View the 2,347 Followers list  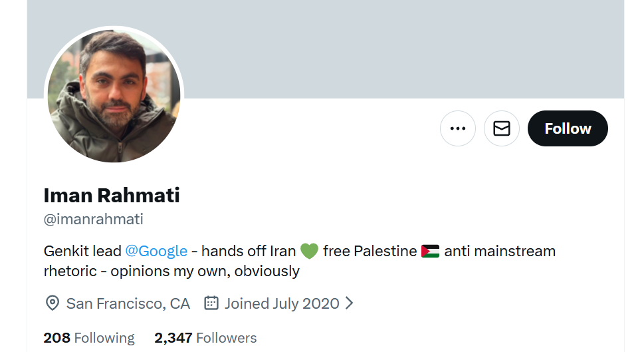tap(205, 338)
